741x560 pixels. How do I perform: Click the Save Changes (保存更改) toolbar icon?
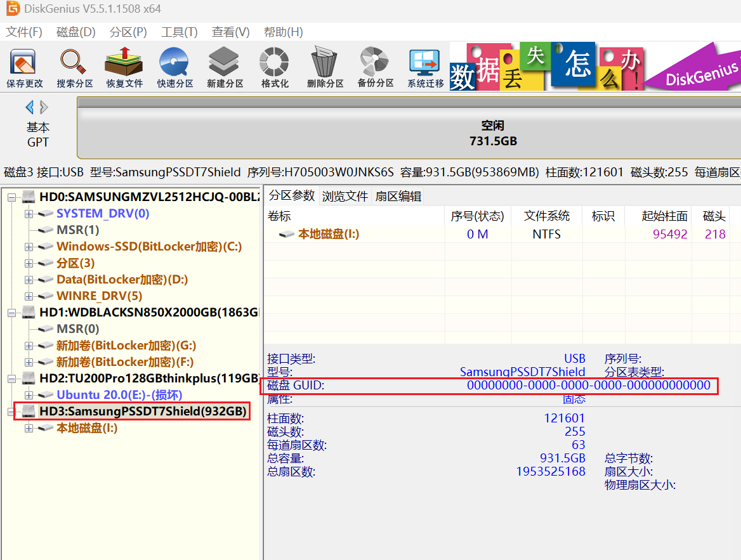click(x=24, y=68)
